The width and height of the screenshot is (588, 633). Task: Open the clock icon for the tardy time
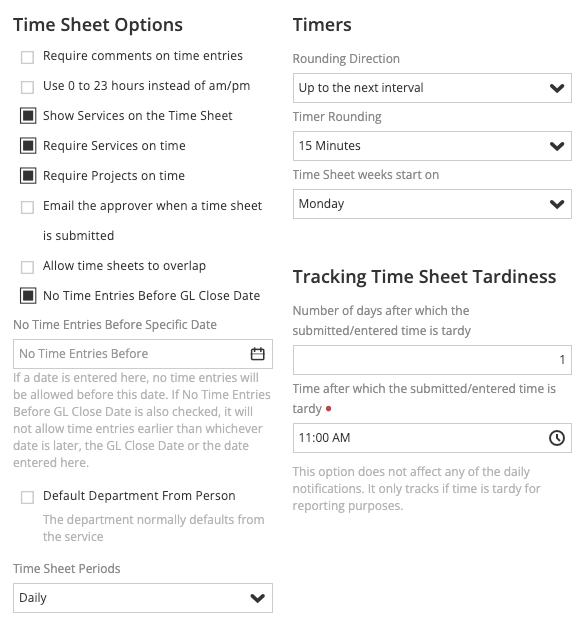tap(557, 438)
